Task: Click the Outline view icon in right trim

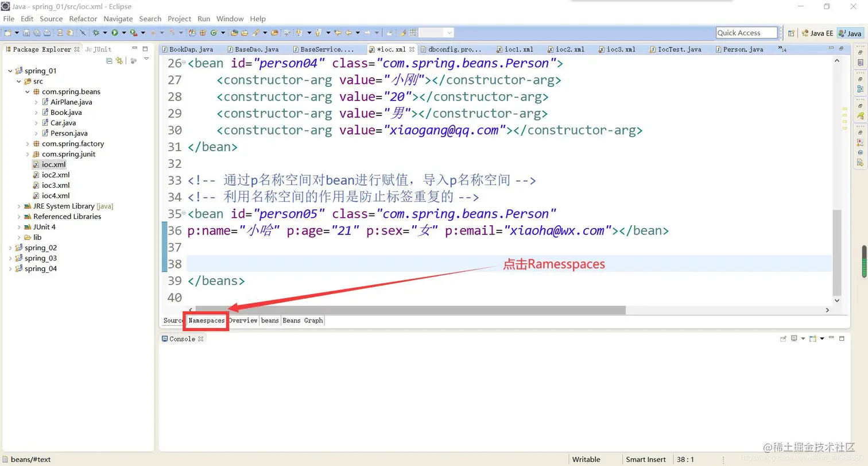Action: point(860,89)
